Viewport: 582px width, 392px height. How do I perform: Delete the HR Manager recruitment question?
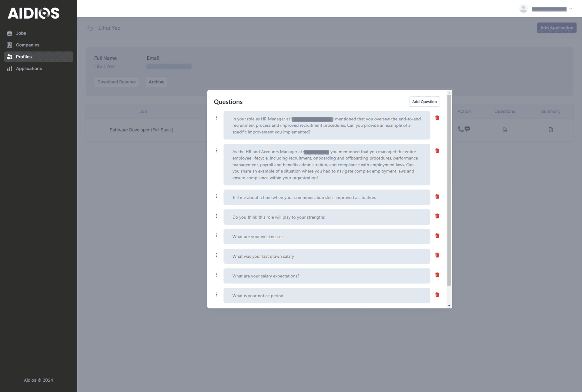click(437, 118)
